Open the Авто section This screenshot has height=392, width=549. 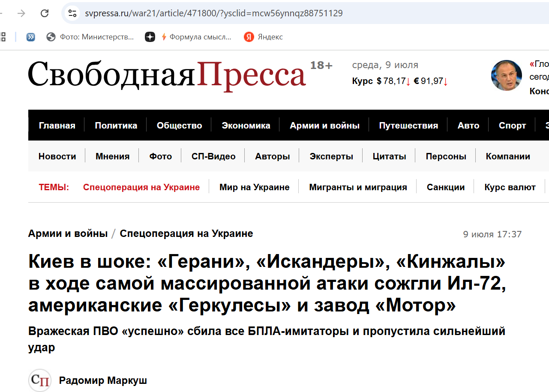point(468,126)
